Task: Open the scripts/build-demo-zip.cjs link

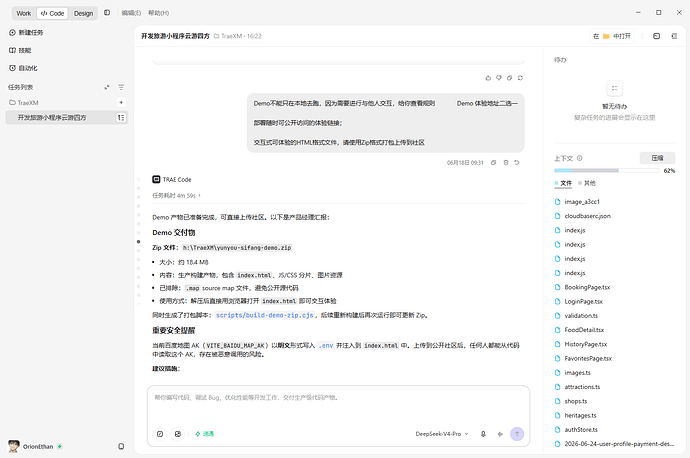Action: [264, 315]
